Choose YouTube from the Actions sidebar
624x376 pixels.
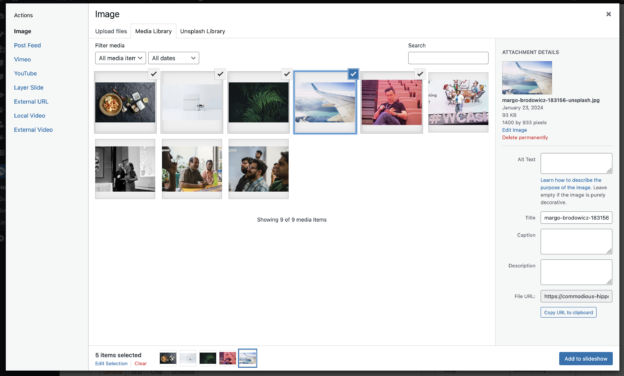coord(25,73)
